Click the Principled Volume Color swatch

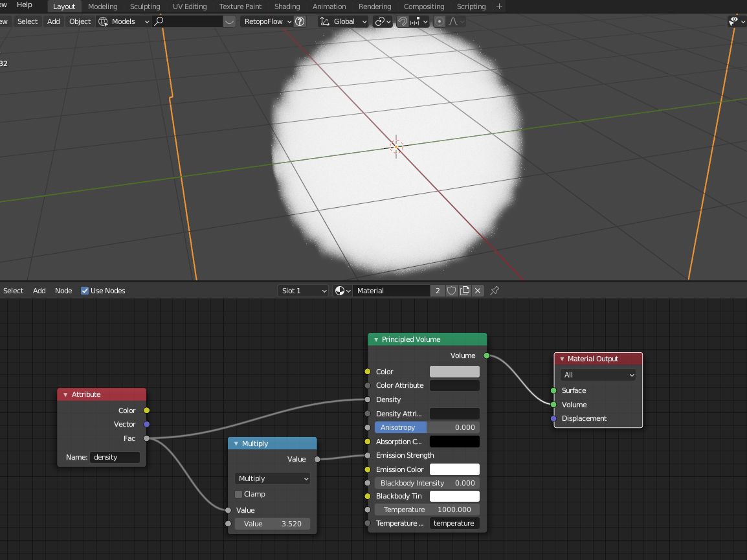(x=454, y=372)
